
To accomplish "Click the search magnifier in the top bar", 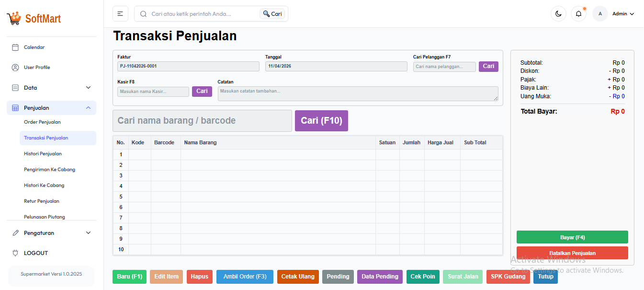I will click(x=143, y=13).
